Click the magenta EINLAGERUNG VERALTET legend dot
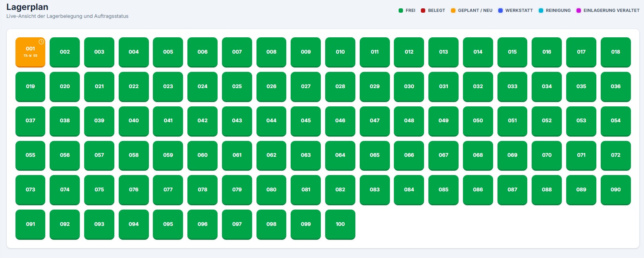This screenshot has height=258, width=644. point(578,10)
